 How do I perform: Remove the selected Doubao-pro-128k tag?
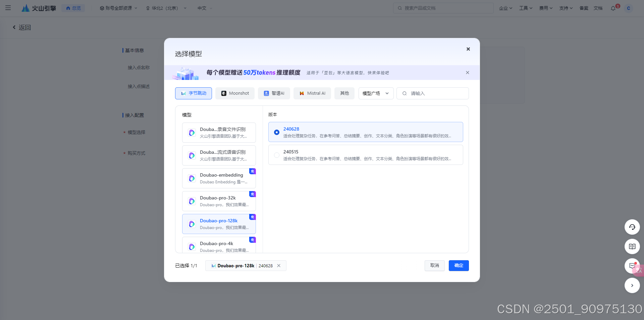(279, 266)
